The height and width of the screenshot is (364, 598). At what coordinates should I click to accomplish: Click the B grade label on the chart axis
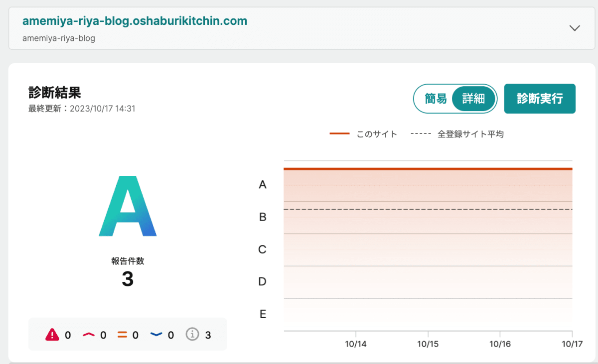[263, 217]
